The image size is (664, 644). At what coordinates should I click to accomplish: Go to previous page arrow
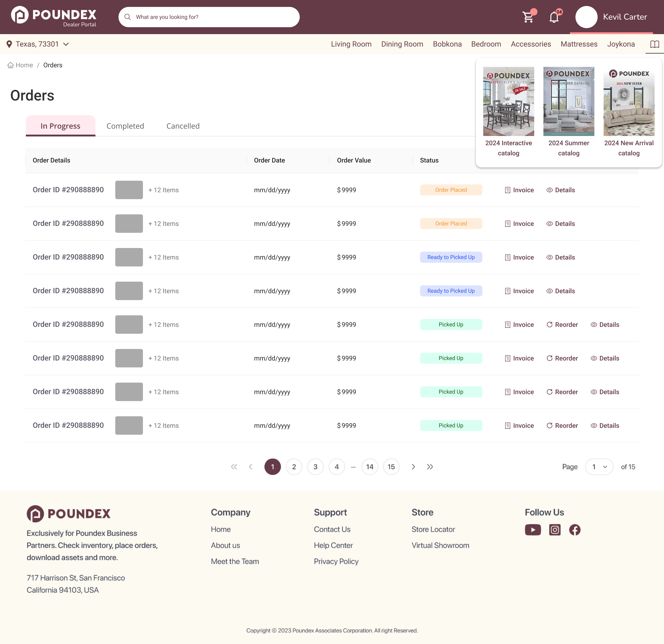[x=251, y=467]
